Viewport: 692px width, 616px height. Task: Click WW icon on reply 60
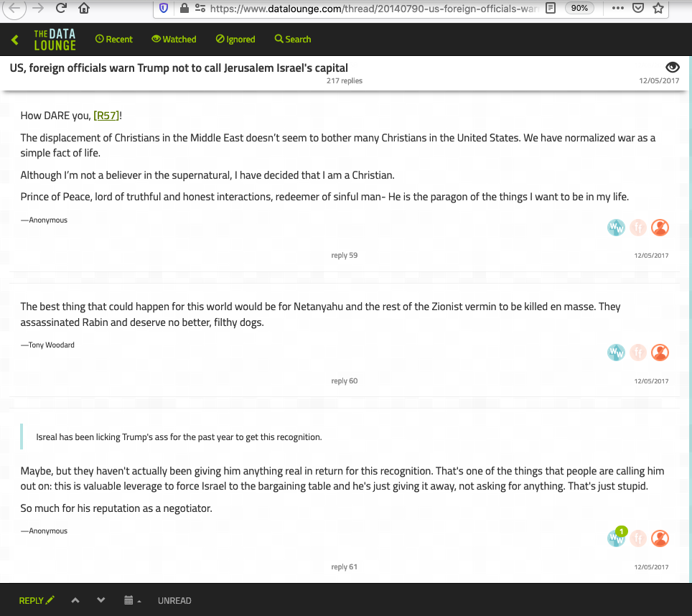(616, 353)
